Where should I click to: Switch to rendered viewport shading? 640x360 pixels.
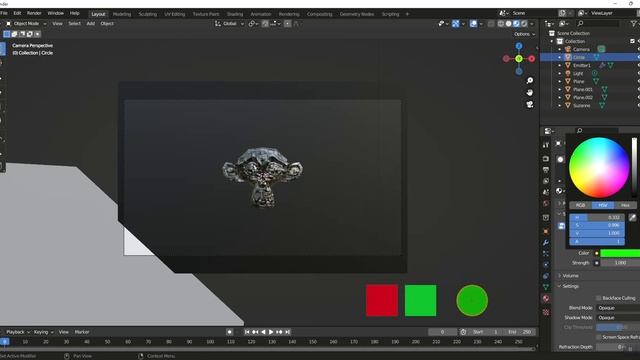[524, 24]
